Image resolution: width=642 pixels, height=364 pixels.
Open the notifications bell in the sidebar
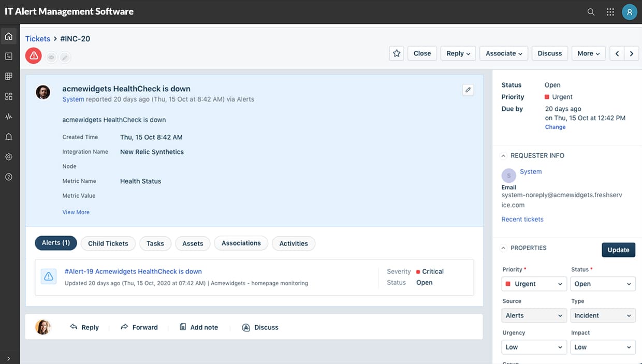(x=8, y=136)
